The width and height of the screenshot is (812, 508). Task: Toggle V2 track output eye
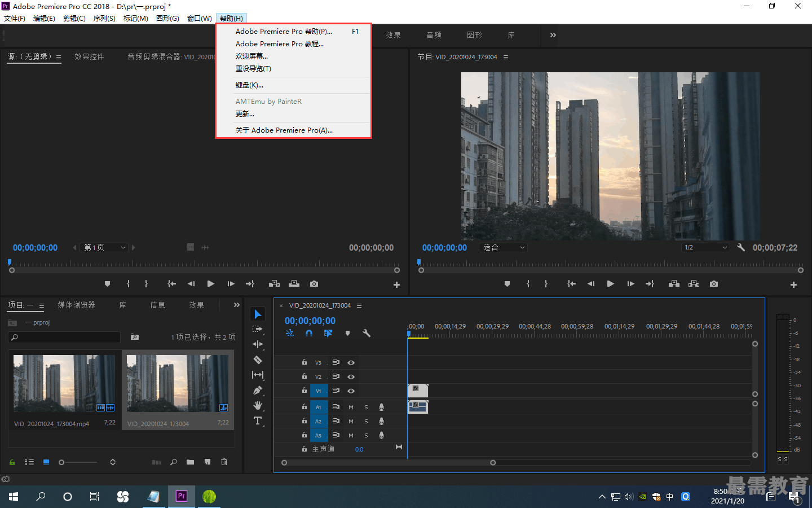coord(351,376)
